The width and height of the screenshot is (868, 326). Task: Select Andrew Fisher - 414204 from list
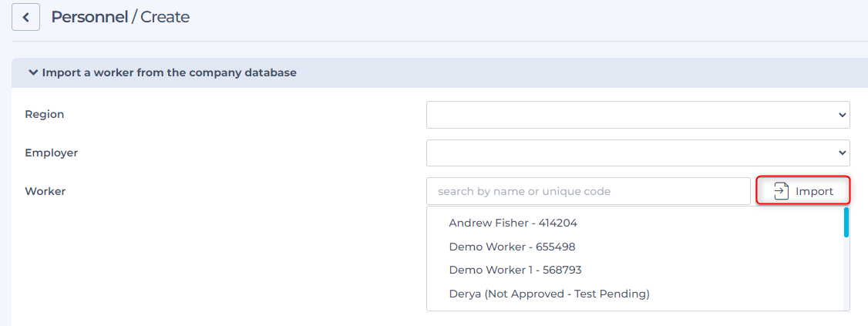point(513,223)
